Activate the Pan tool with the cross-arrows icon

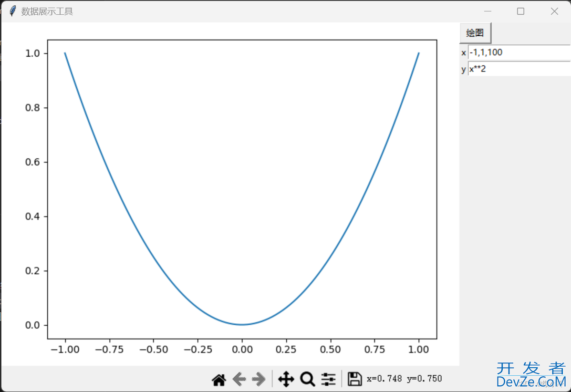[x=286, y=379]
